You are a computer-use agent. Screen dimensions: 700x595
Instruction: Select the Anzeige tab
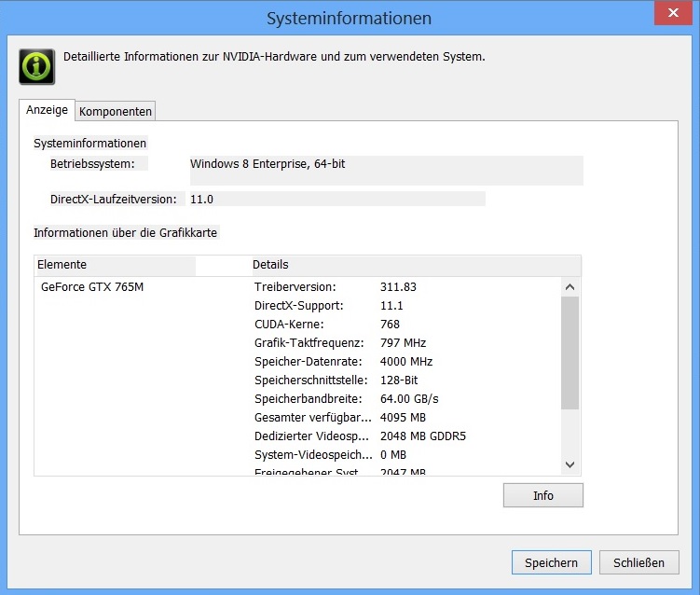(x=47, y=110)
